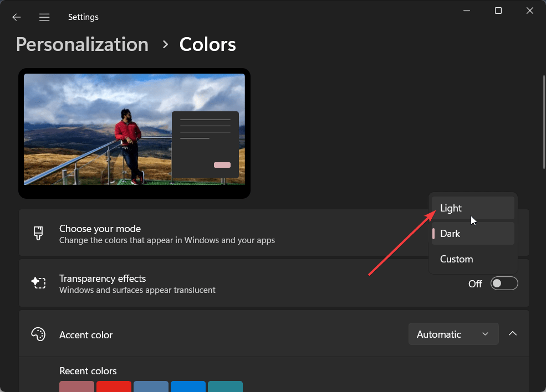Choose Custom mode option

coord(473,259)
